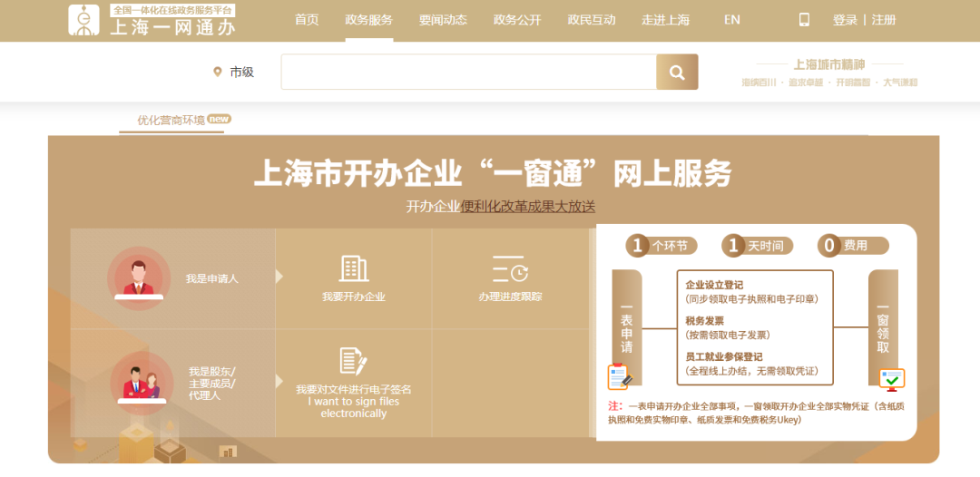Open the 便利化改革成果大放送 link
This screenshot has width=980, height=477.
(528, 207)
